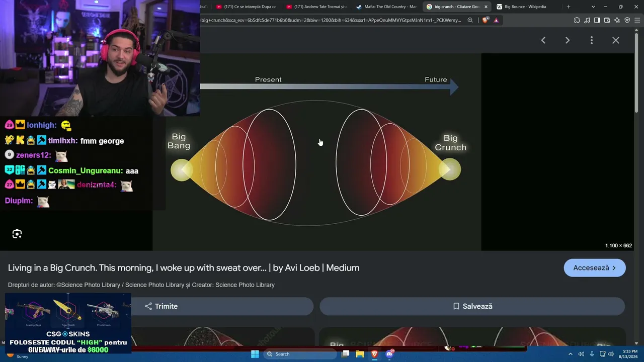
Task: Open the Big Bang to Big Crunch diagram
Action: pyautogui.click(x=317, y=152)
